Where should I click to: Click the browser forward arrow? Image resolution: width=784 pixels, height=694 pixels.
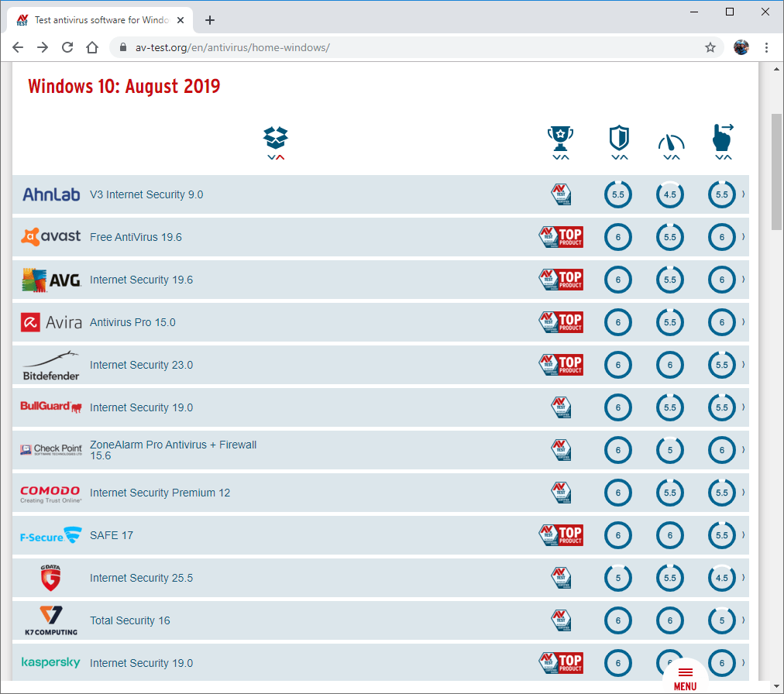coord(43,47)
